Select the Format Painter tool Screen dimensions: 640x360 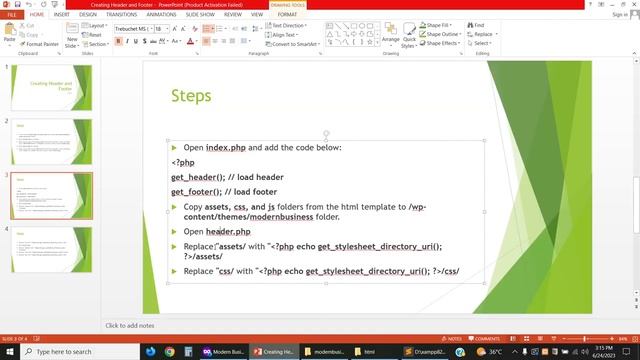tap(39, 44)
